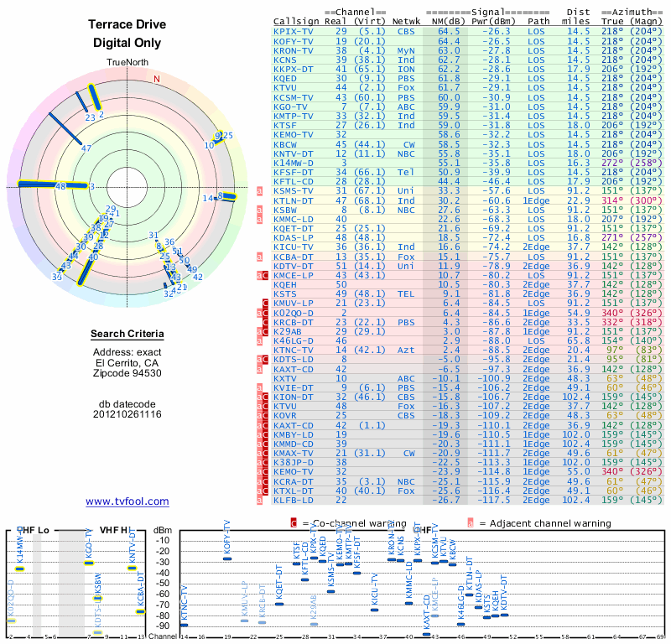Screen dimensions: 671x644
Task: Click K14MW-D azimuth 272° value
Action: tap(612, 163)
